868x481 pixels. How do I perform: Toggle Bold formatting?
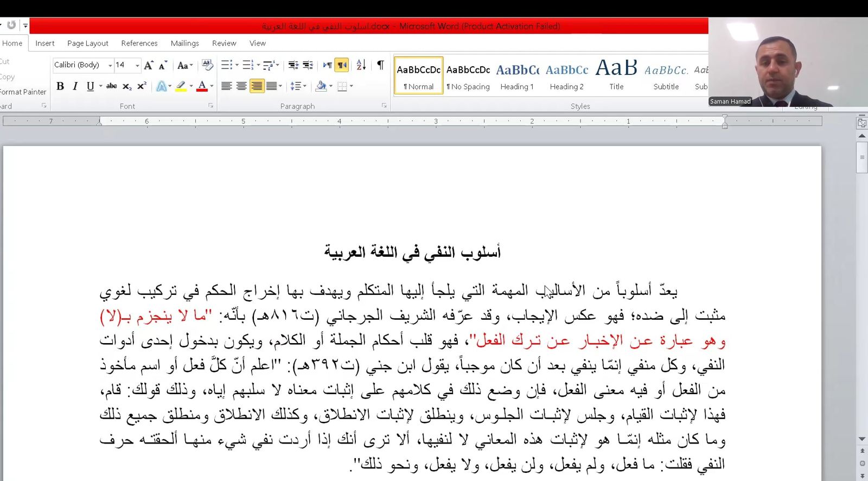tap(60, 86)
